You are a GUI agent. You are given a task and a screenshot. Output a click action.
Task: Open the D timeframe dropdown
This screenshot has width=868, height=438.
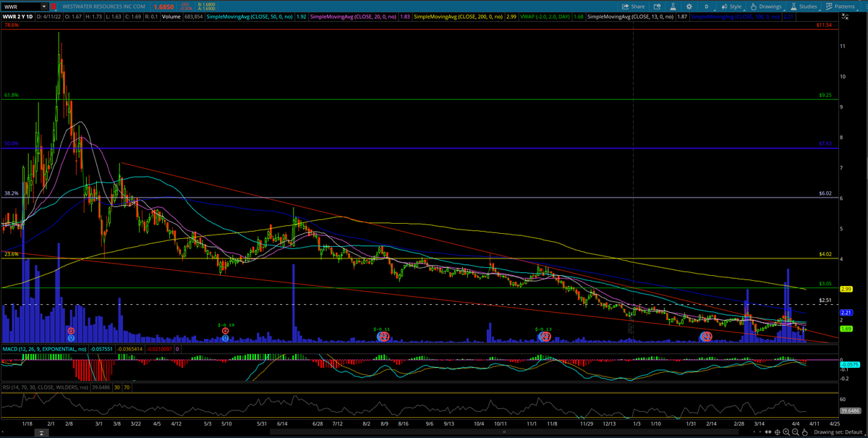point(707,6)
